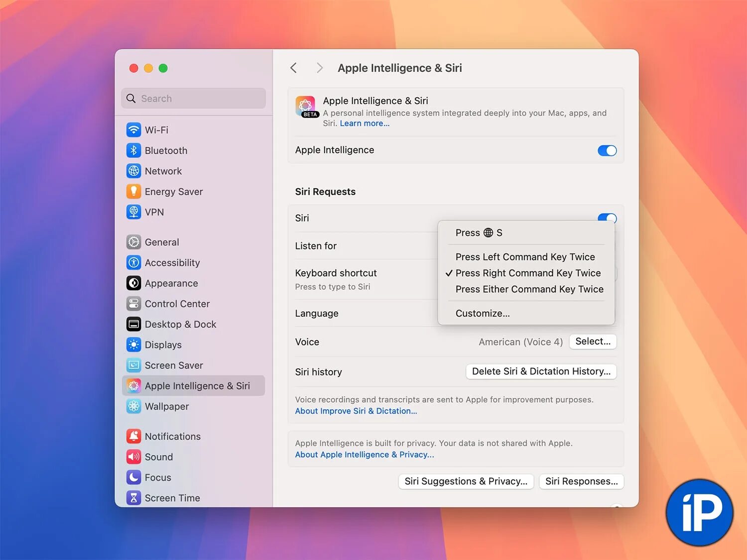Go forward with the right chevron
The image size is (747, 560).
(320, 68)
